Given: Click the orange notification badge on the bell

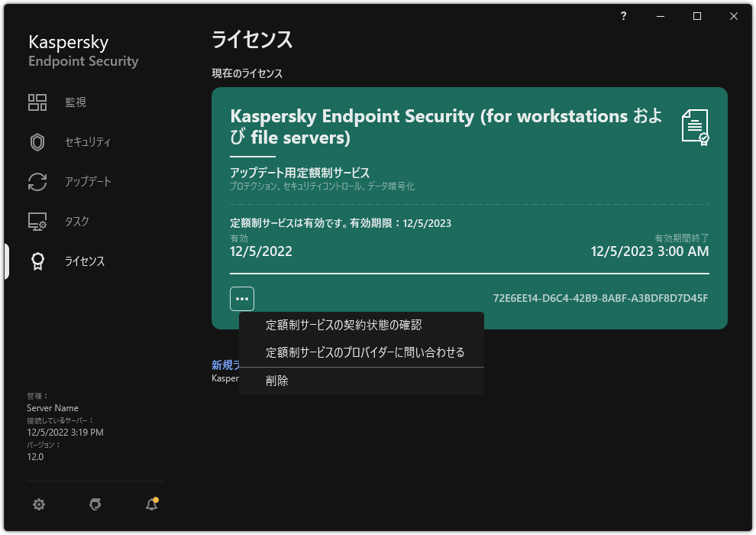Looking at the screenshot, I should [156, 499].
